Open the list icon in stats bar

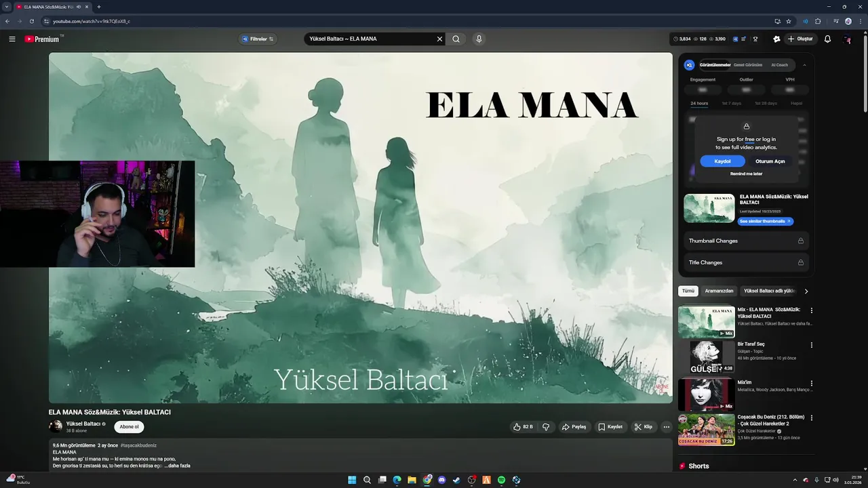coord(744,39)
